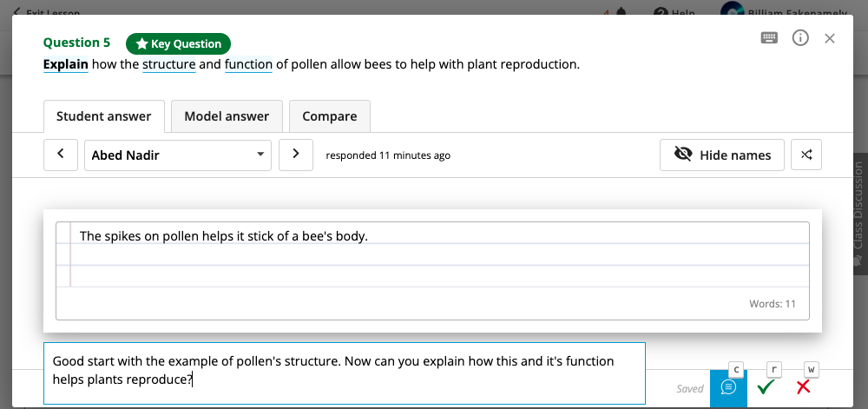Go to the next student with the right chevron
This screenshot has height=409, width=868.
pyautogui.click(x=296, y=155)
